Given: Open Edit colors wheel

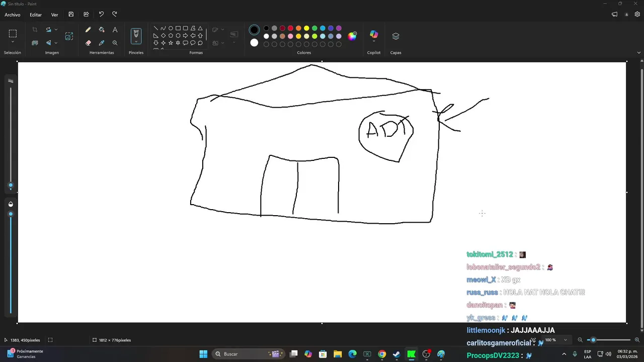Looking at the screenshot, I should 352,36.
